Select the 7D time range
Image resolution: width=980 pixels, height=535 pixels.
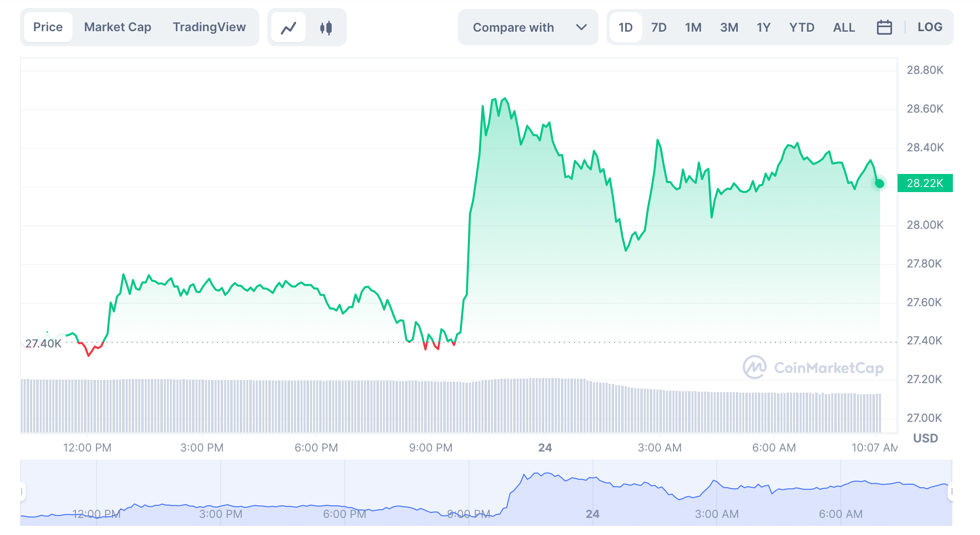click(659, 27)
